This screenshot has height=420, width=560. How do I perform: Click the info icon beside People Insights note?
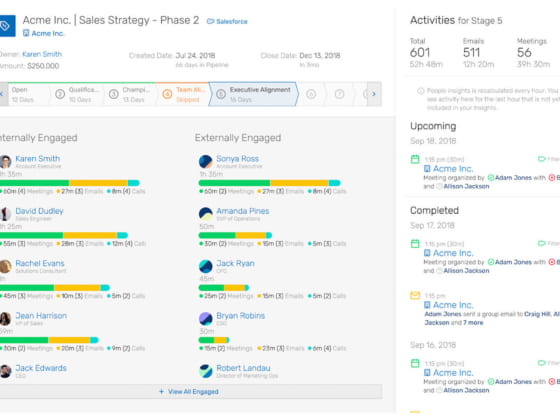(x=421, y=91)
